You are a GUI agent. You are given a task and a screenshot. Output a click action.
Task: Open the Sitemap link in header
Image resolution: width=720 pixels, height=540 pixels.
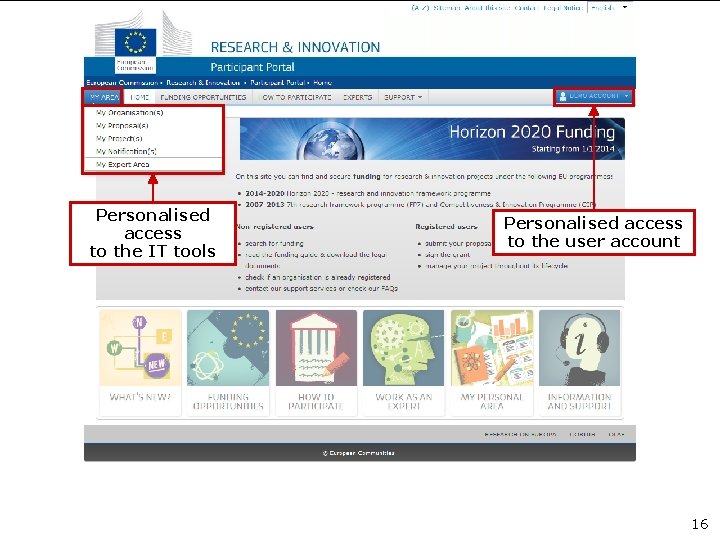447,8
